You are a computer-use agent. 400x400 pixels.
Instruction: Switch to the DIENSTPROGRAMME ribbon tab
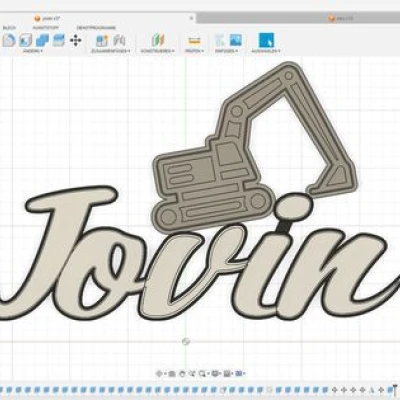click(x=96, y=28)
